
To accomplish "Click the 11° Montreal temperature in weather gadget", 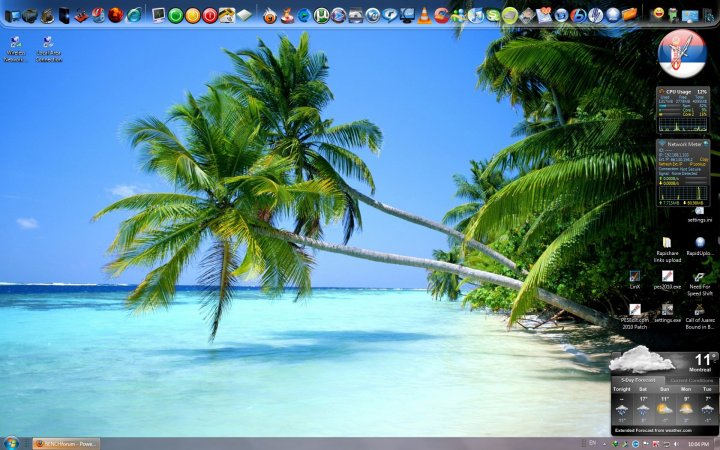I will pyautogui.click(x=703, y=361).
